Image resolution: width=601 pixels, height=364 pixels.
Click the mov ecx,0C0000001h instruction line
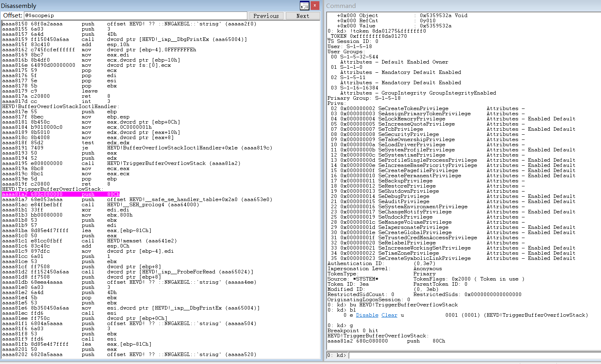click(x=77, y=127)
